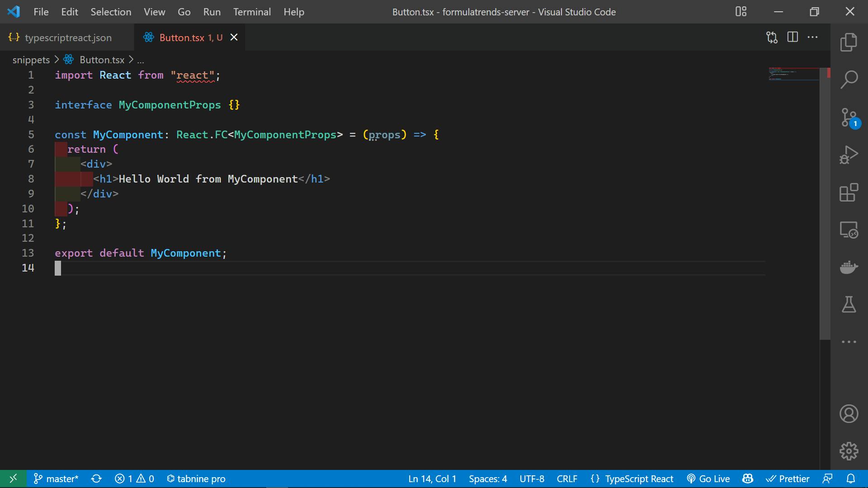Image resolution: width=868 pixels, height=488 pixels.
Task: Click the React.FC type on line 5
Action: tap(202, 135)
